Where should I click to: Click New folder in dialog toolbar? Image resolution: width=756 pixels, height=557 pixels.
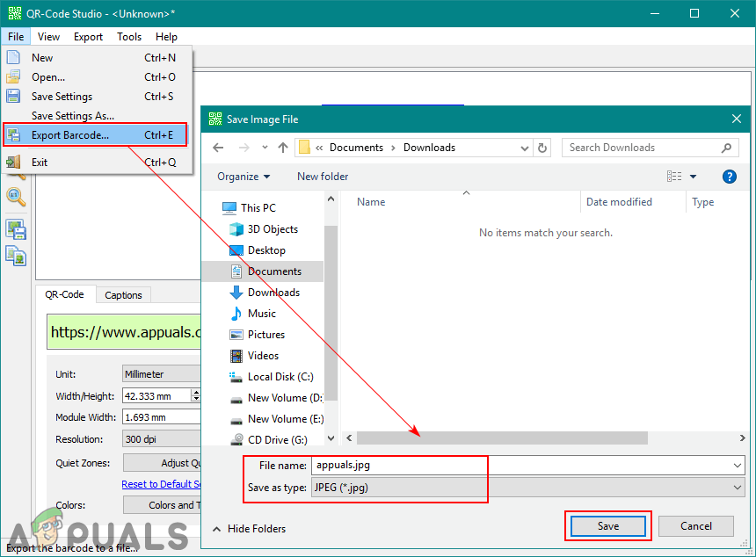click(x=323, y=177)
